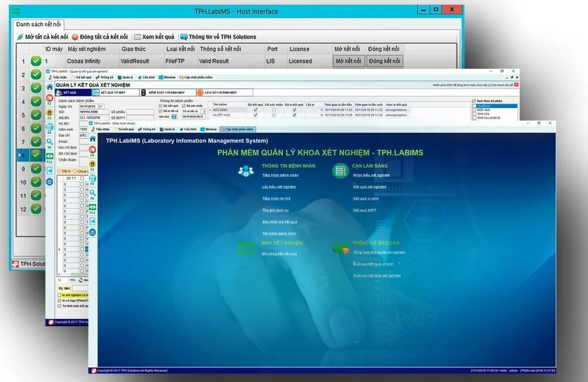Click F3 icon in result management window sidebar

click(x=50, y=112)
